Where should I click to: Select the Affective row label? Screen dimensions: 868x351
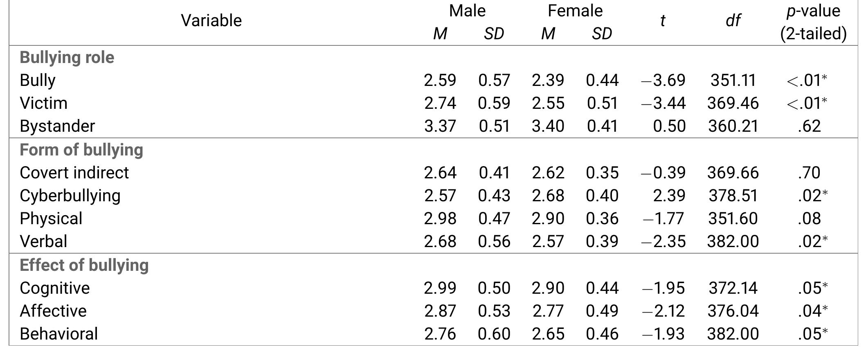(x=53, y=311)
